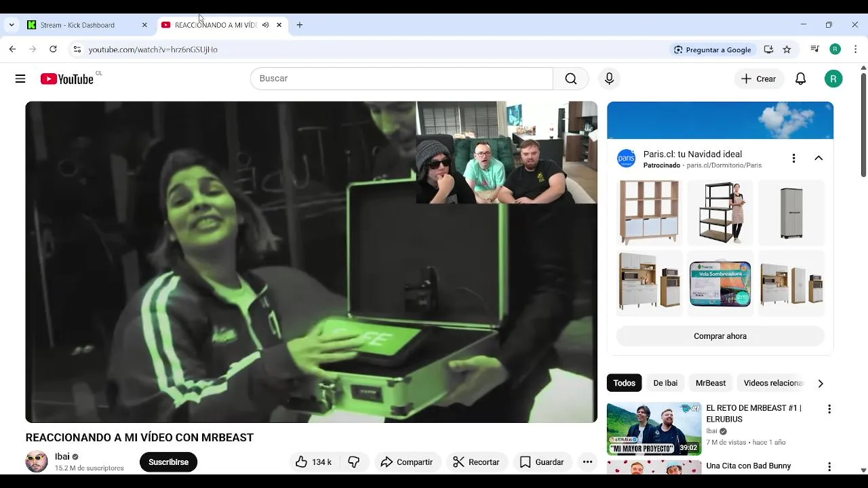Image resolution: width=868 pixels, height=488 pixels.
Task: Switch to Stream - Kick Dashboard tab
Action: (77, 25)
